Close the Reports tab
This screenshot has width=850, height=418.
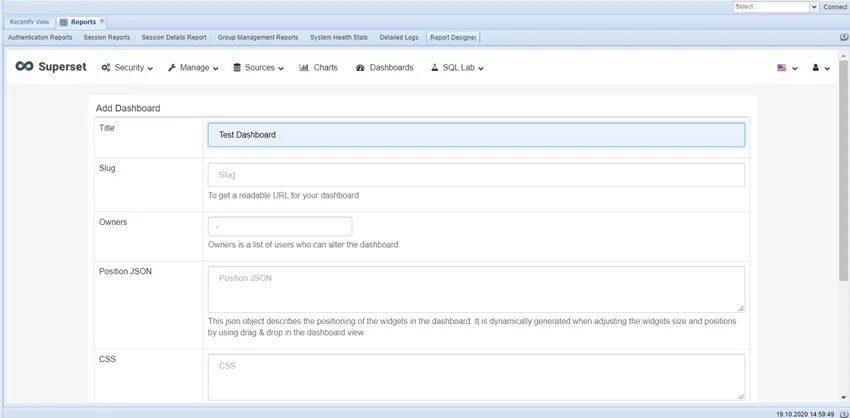coord(102,21)
